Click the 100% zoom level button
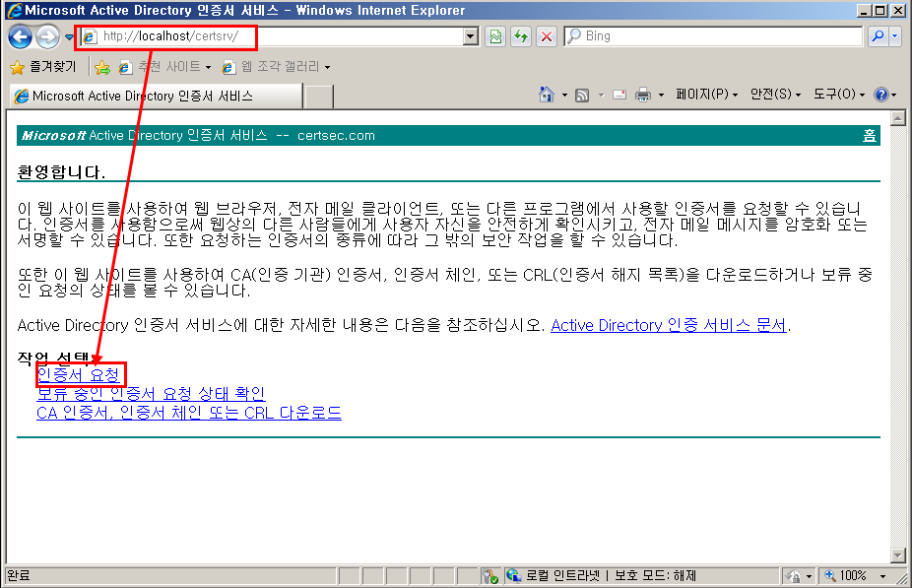The width and height of the screenshot is (912, 588). tap(846, 576)
